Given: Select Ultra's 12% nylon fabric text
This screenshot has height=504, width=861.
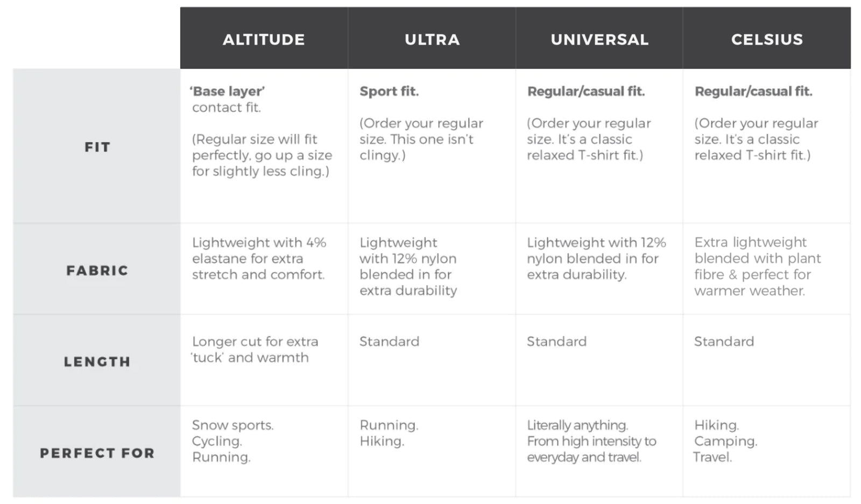Looking at the screenshot, I should [x=408, y=266].
